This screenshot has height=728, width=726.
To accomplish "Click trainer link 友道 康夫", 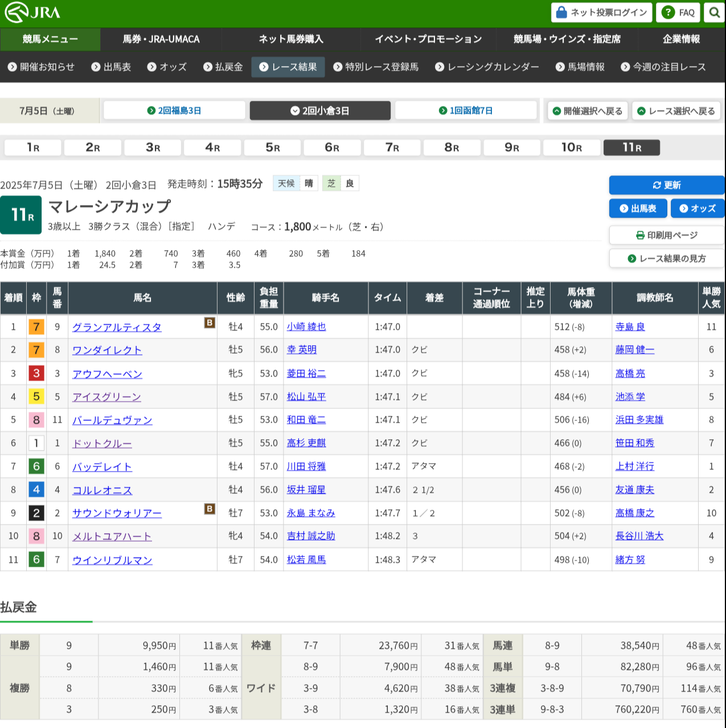I will tap(634, 490).
